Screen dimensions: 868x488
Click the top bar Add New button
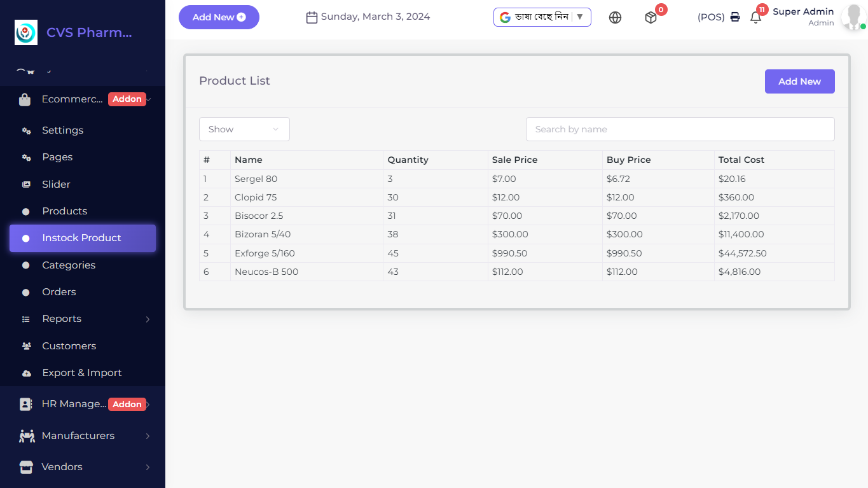pos(219,17)
